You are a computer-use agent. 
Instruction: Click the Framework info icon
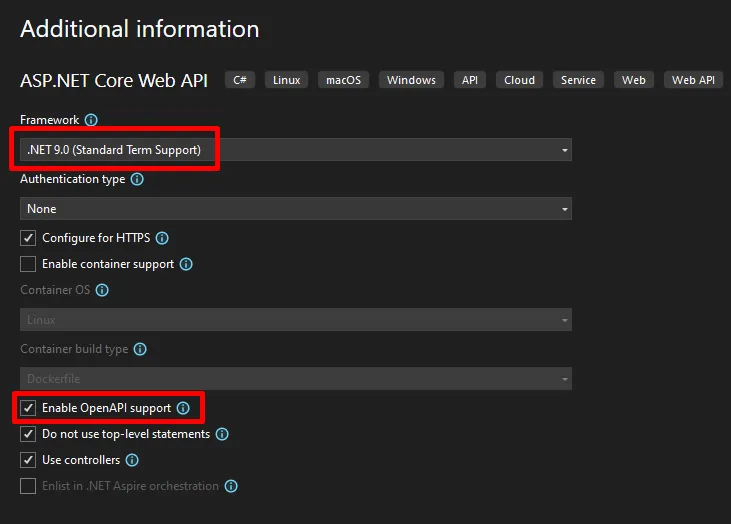coord(91,120)
